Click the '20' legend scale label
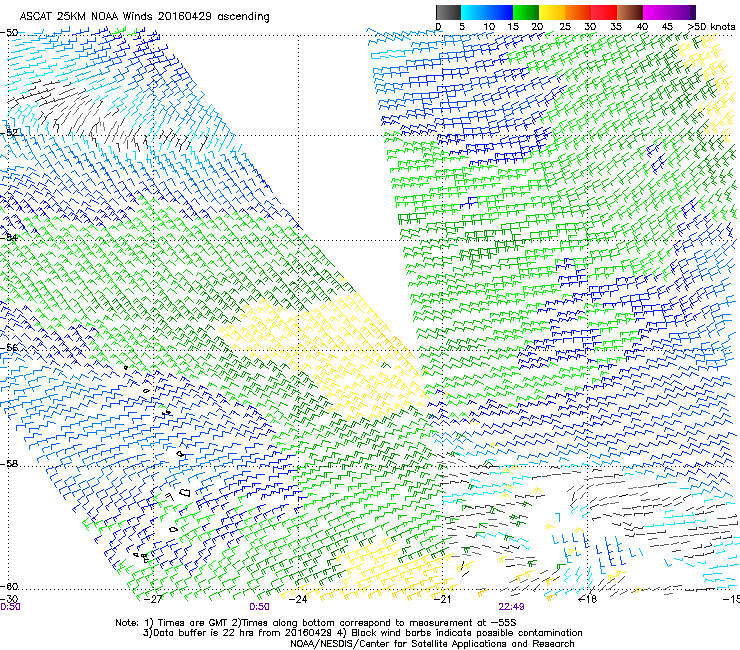This screenshot has height=650, width=740. 538,26
